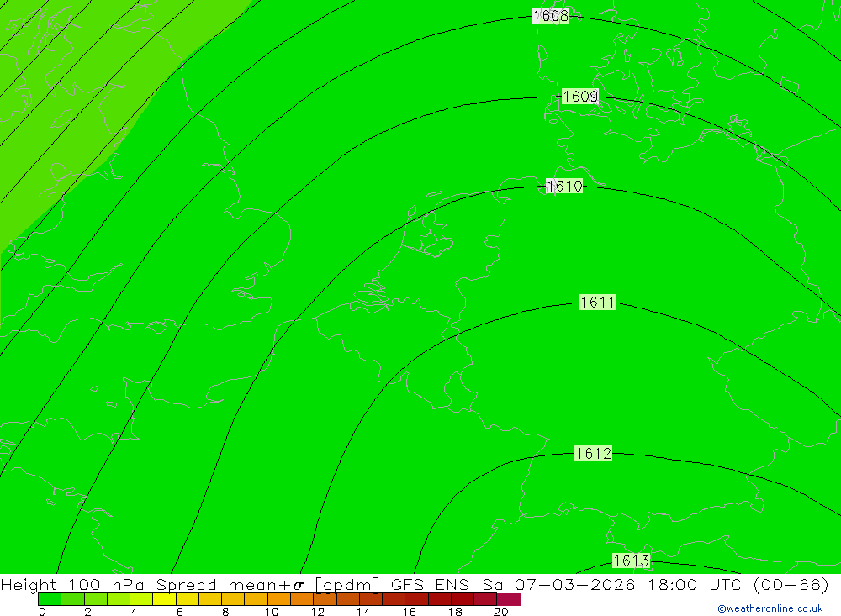Viewport: 841px width, 616px height.
Task: Click the 1608 contour label
Action: [550, 16]
